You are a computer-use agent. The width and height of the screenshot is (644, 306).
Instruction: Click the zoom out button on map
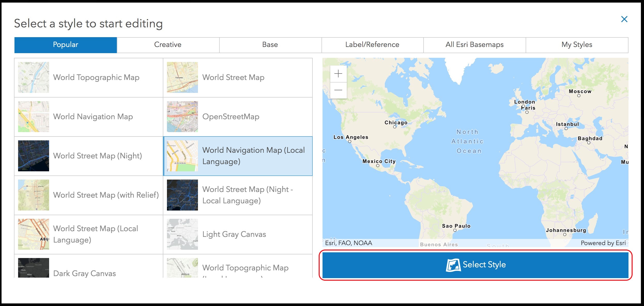338,90
